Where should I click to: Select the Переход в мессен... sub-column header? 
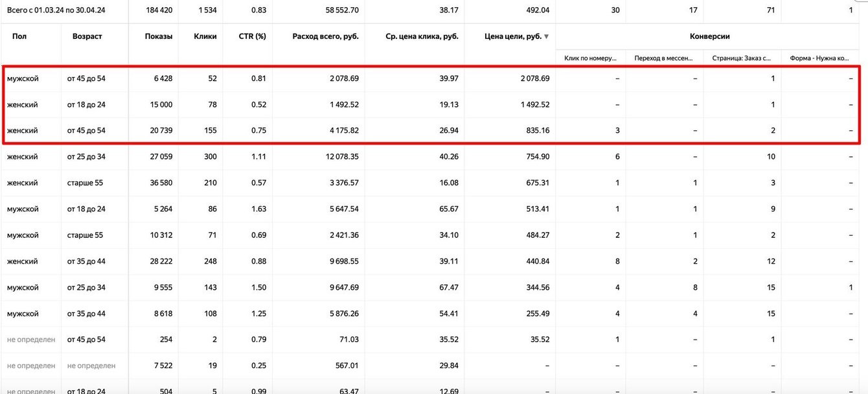665,58
